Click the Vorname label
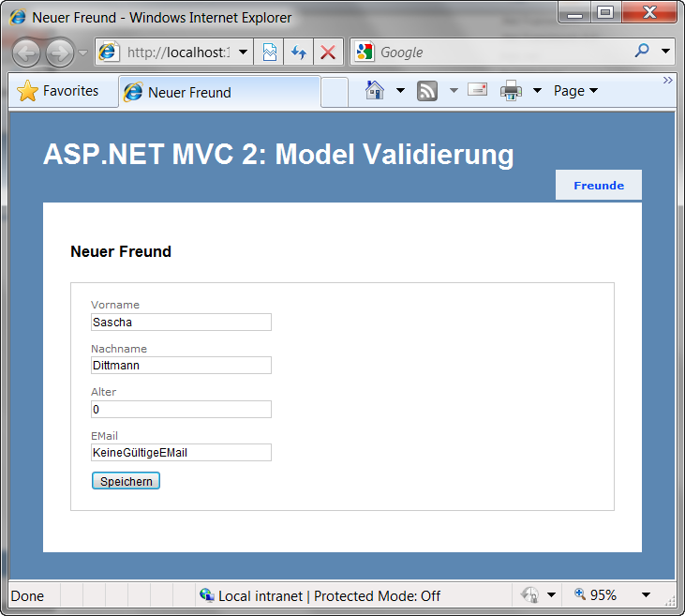685x616 pixels. pos(115,305)
